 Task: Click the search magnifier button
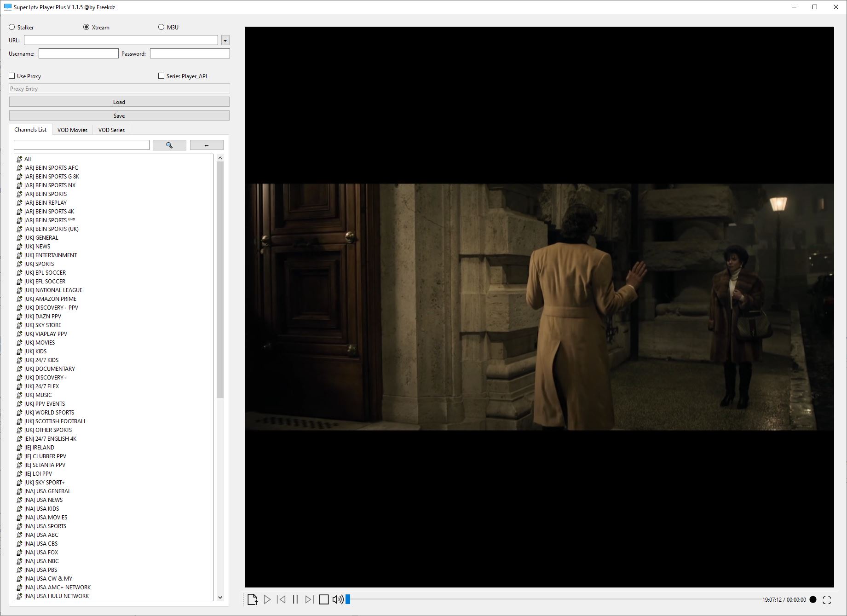[x=169, y=145]
